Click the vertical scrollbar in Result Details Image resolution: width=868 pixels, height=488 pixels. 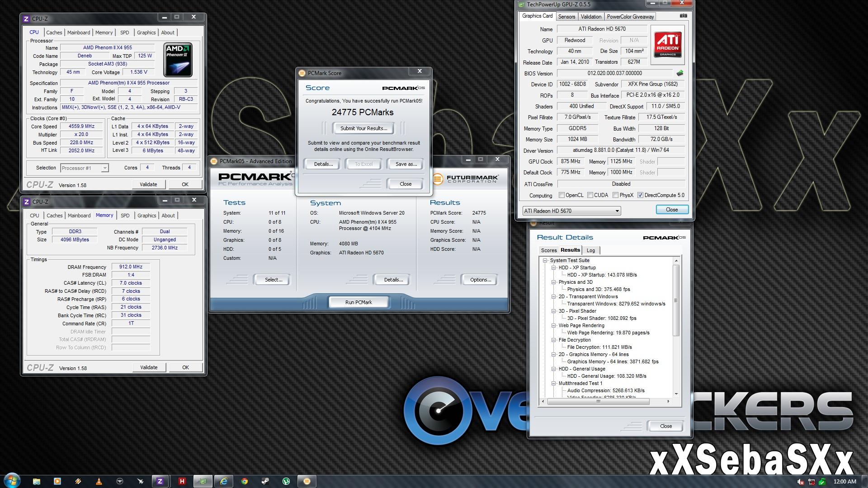point(676,300)
